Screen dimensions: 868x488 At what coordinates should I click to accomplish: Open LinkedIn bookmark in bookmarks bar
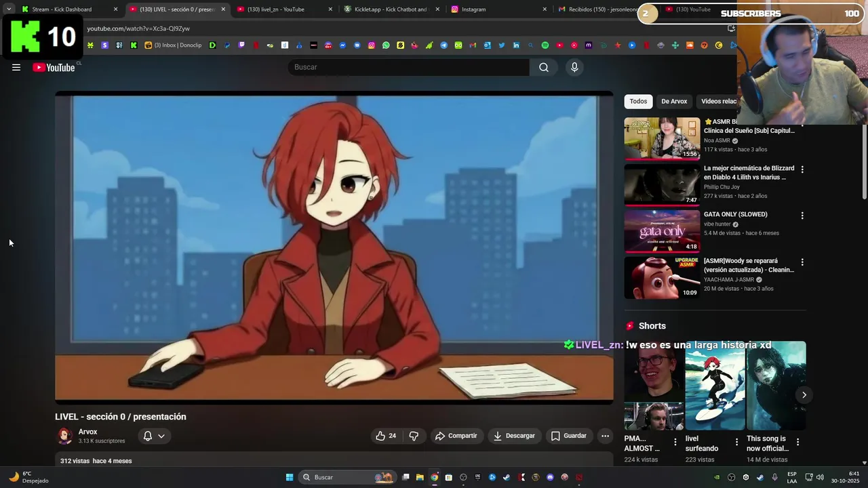point(516,45)
